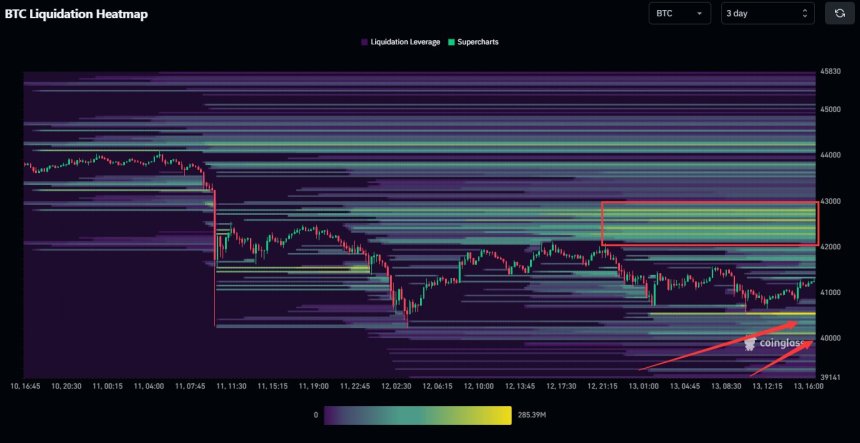This screenshot has height=443, width=860.
Task: Open the 3 day time range dropdown
Action: pyautogui.click(x=767, y=13)
